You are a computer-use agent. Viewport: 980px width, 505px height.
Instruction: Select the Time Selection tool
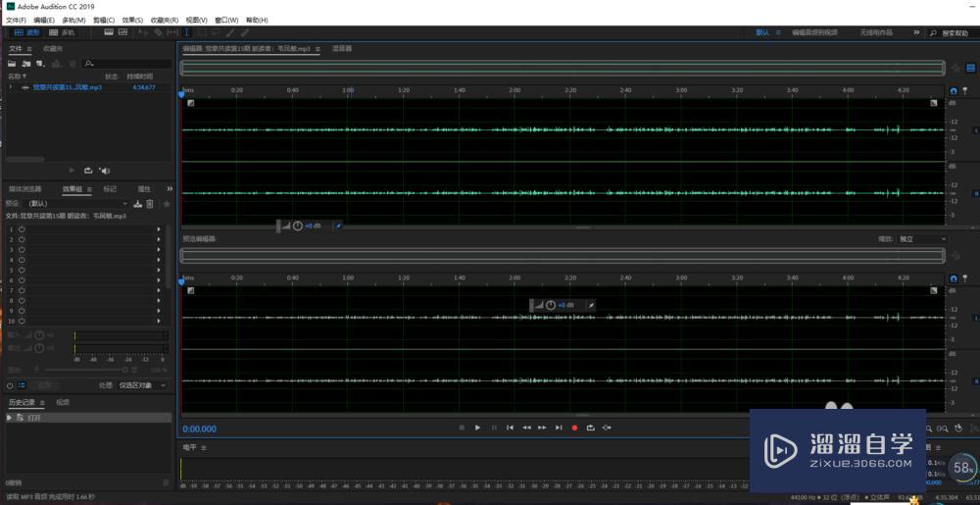click(186, 32)
